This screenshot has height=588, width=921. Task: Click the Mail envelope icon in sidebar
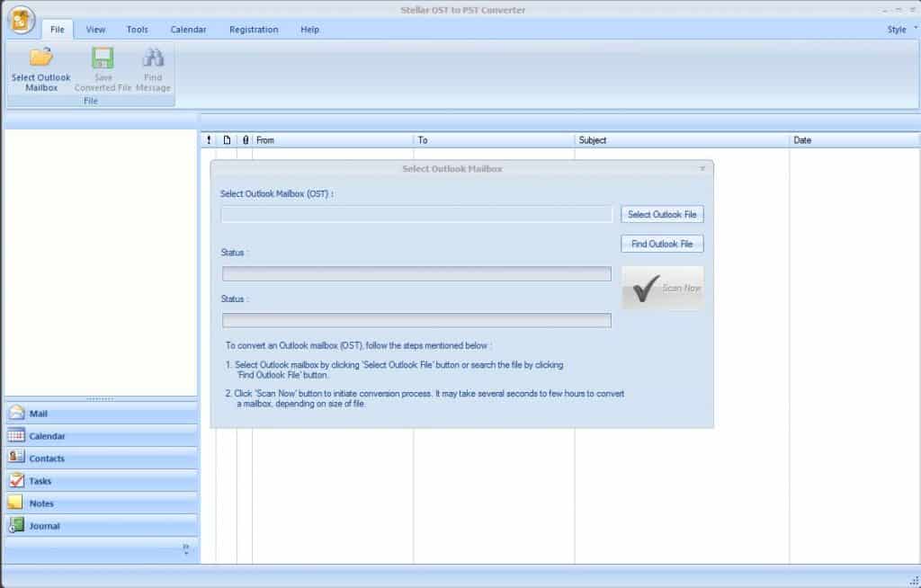16,413
